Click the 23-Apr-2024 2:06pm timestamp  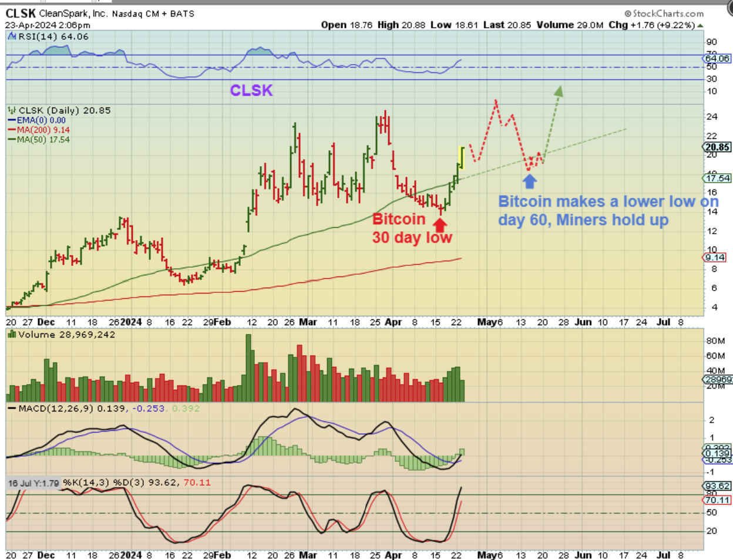(x=48, y=25)
